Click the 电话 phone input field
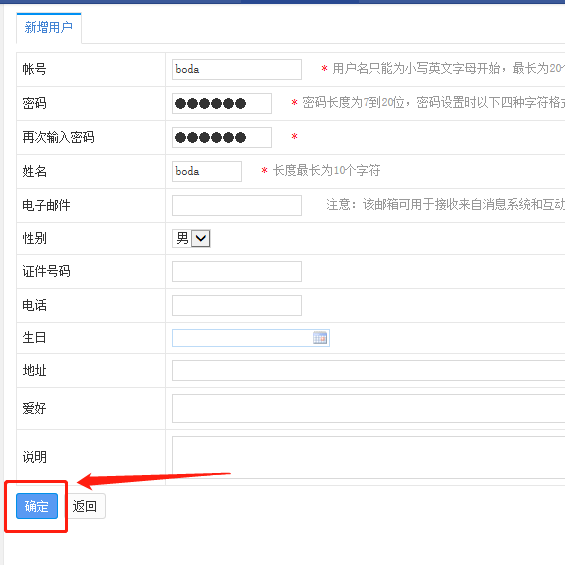 pos(237,305)
